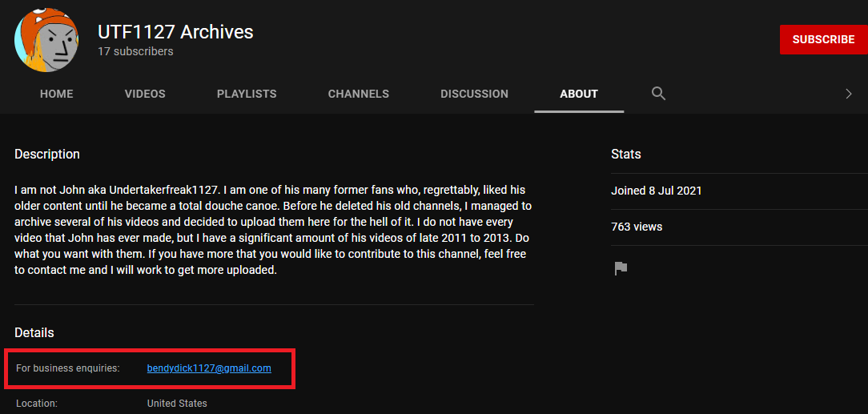Click the 763 views statistic
Image resolution: width=868 pixels, height=414 pixels.
click(637, 227)
